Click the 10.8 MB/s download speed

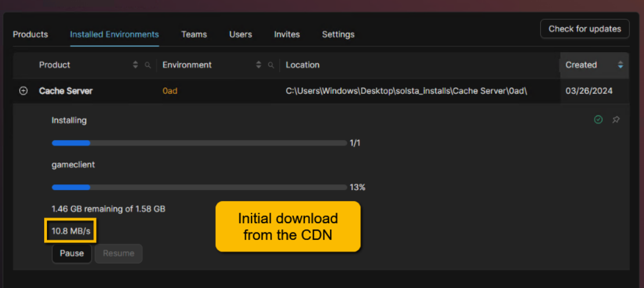click(71, 231)
